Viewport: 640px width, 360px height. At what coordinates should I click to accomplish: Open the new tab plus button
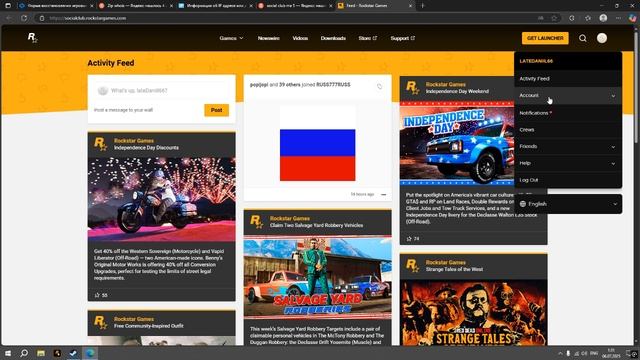(423, 6)
